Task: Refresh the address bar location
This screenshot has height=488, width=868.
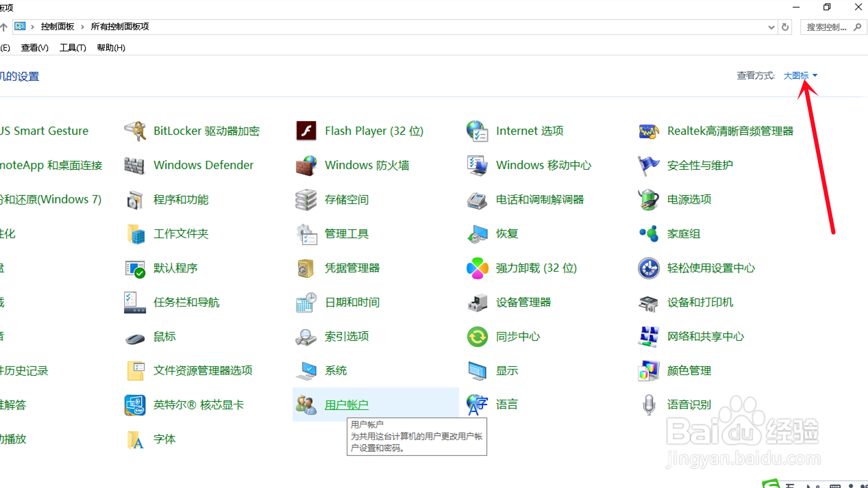Action: point(785,27)
